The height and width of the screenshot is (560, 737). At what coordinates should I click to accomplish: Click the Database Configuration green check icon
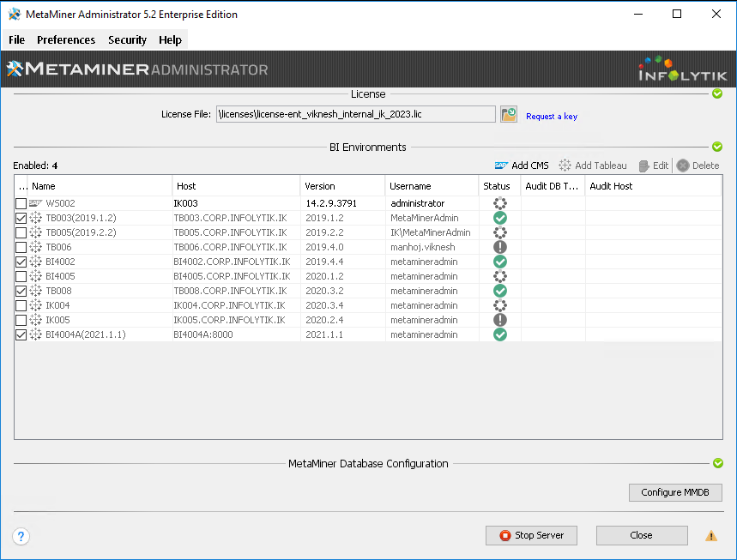[718, 463]
